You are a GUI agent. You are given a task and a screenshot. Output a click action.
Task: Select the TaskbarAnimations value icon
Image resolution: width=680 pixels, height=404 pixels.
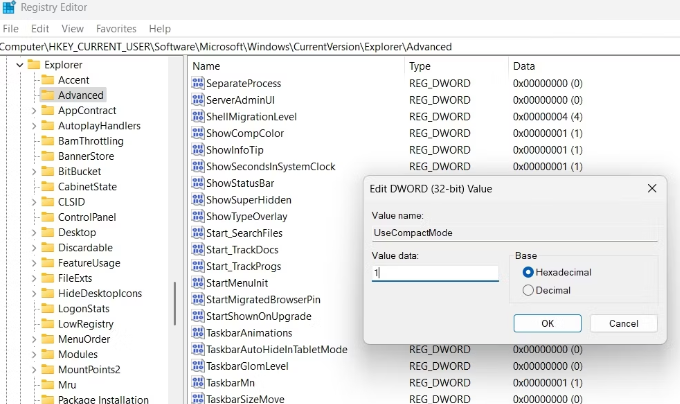(198, 333)
